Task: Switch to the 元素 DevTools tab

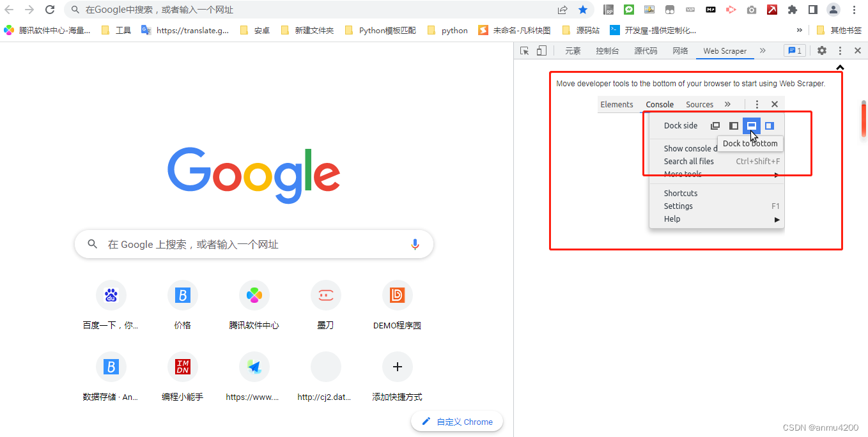Action: [573, 50]
